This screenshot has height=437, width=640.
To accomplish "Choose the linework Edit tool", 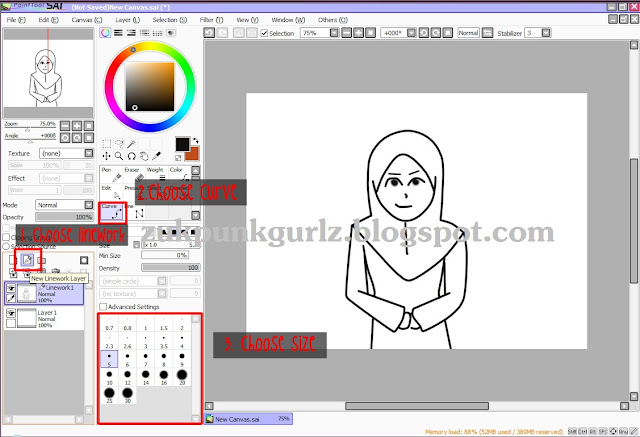I will (111, 193).
